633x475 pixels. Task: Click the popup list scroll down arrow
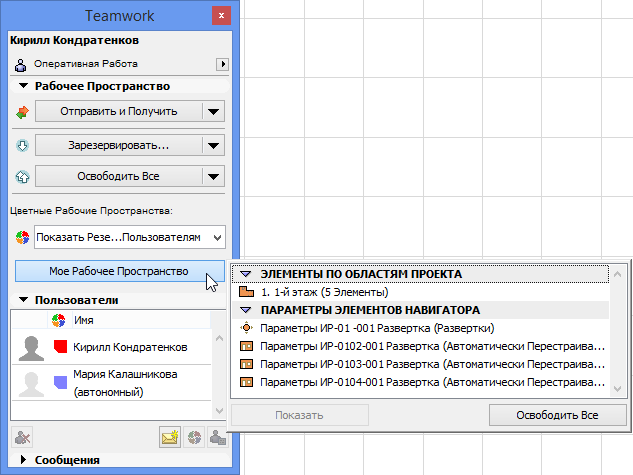(617, 389)
